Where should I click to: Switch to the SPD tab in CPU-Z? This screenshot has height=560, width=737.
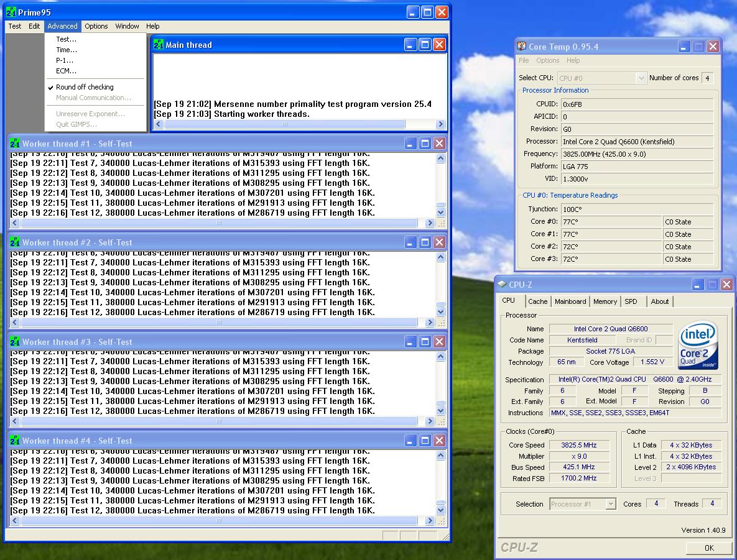(x=631, y=301)
